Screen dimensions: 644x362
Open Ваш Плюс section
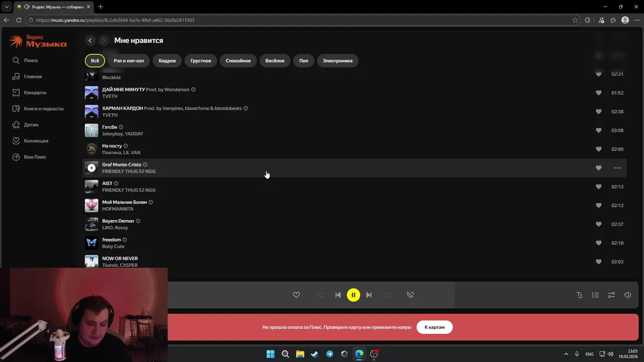(29, 157)
